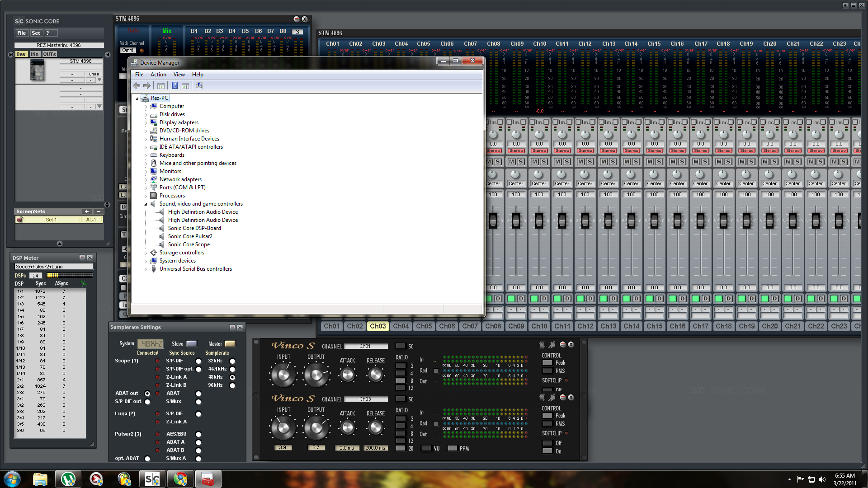
Task: Open the Sonic Core Scope taskbar icon
Action: coord(152,479)
